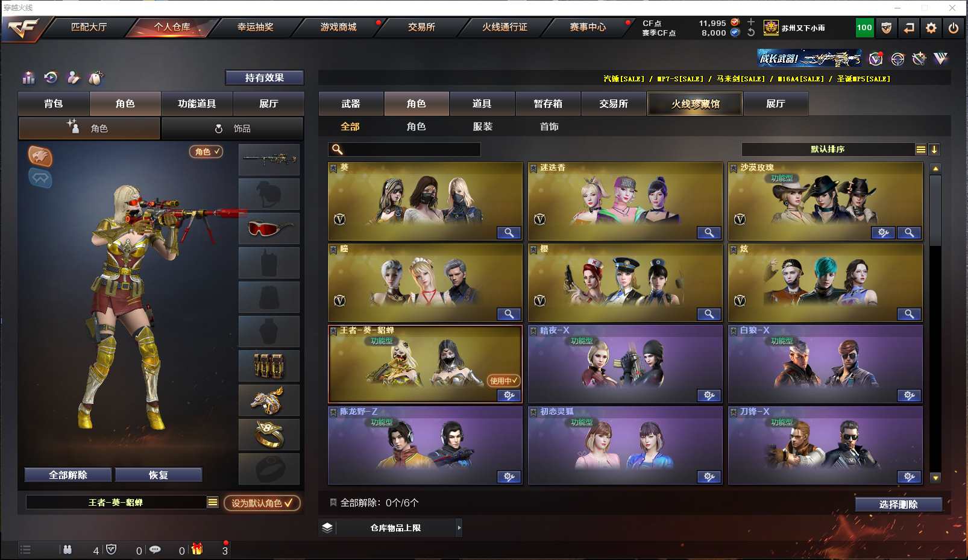The height and width of the screenshot is (560, 968).
Task: Expand the 仓库物品上限 arrow
Action: pos(459,528)
